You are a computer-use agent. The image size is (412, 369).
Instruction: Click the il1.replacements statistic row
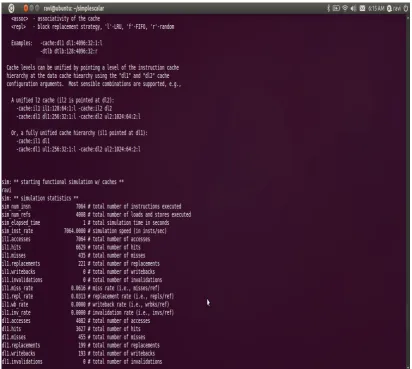[81, 263]
